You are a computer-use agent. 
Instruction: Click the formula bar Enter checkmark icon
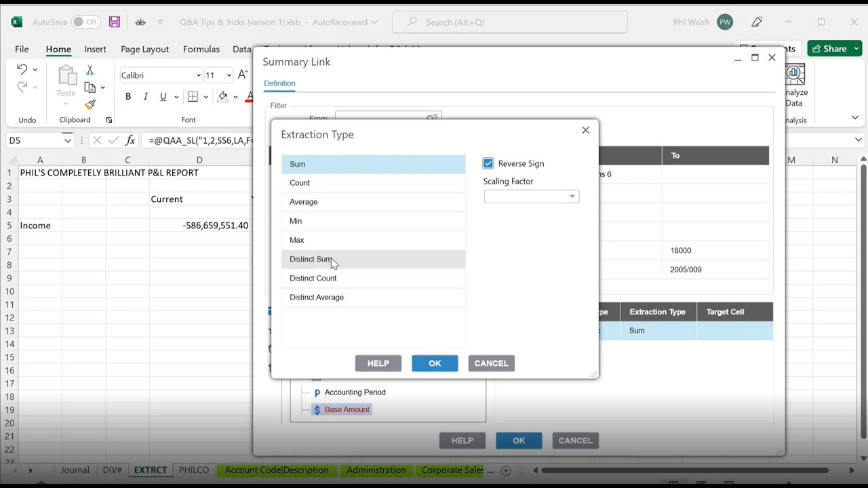pyautogui.click(x=113, y=140)
